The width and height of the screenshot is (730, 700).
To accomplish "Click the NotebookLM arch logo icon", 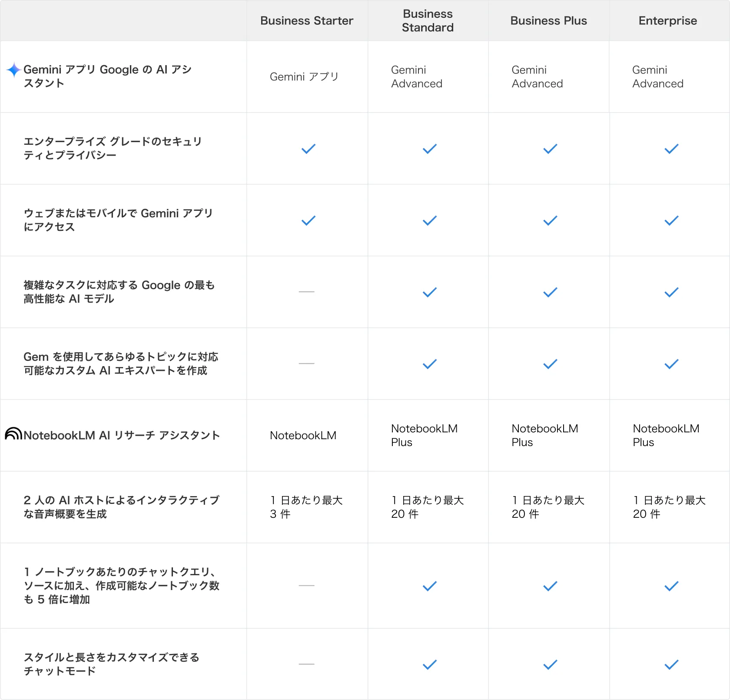I will [13, 434].
